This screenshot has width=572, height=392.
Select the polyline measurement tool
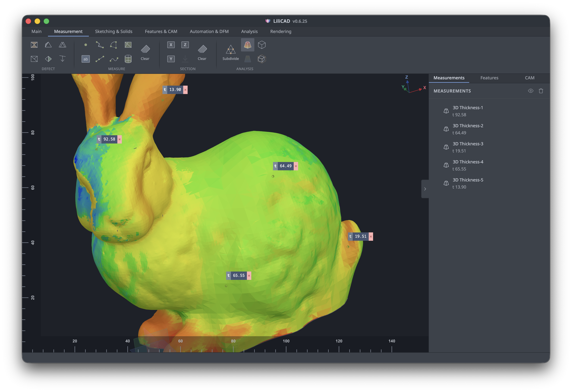99,45
